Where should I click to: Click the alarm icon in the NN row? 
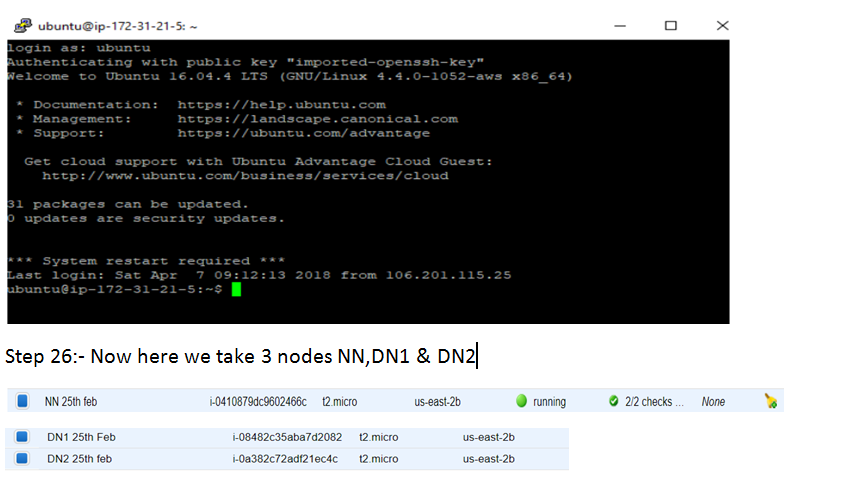tap(771, 401)
